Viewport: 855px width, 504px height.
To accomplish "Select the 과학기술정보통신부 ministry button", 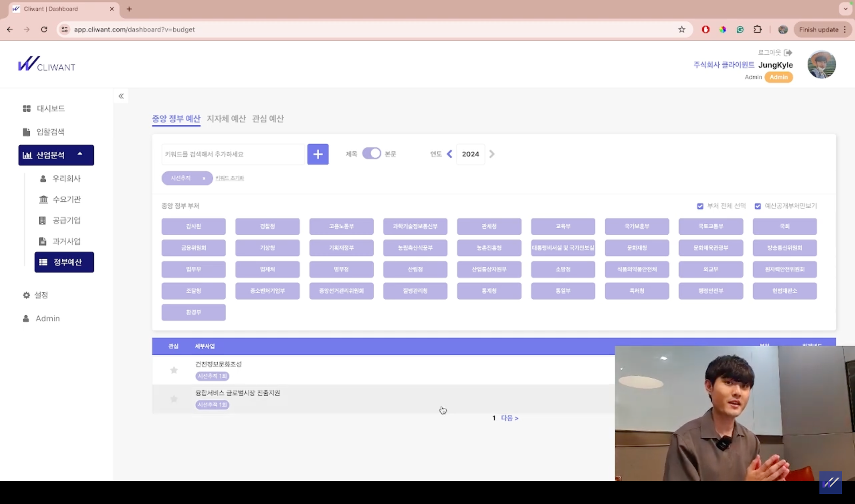I will (415, 226).
